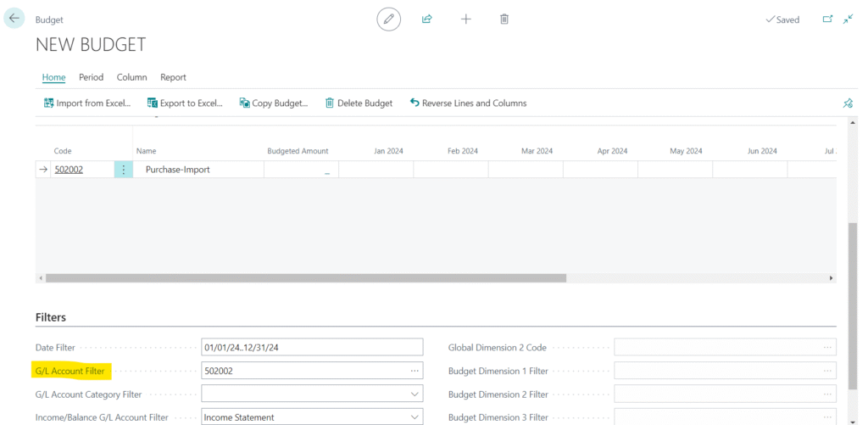The width and height of the screenshot is (868, 425).
Task: Expand Income/Balance G/L Account Filter dropdown
Action: [x=415, y=417]
